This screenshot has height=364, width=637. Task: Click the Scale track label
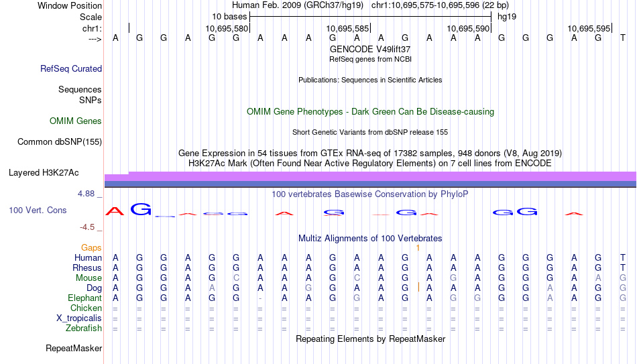click(91, 17)
